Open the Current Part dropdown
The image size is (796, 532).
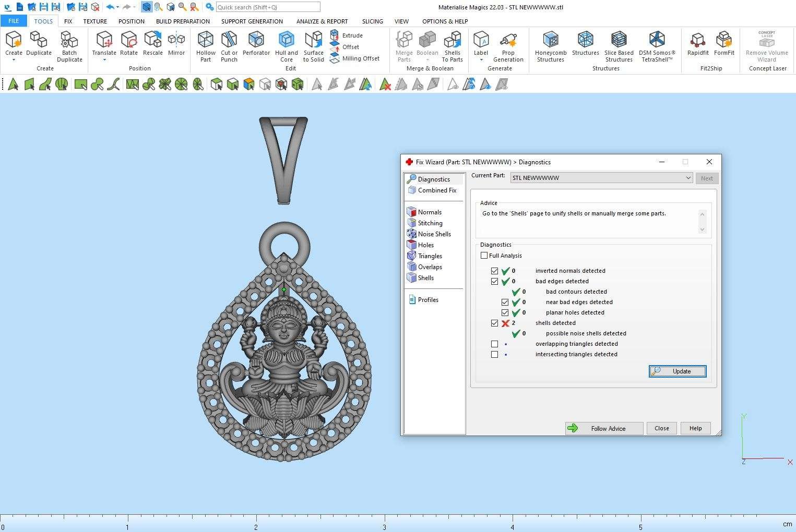[x=601, y=178]
